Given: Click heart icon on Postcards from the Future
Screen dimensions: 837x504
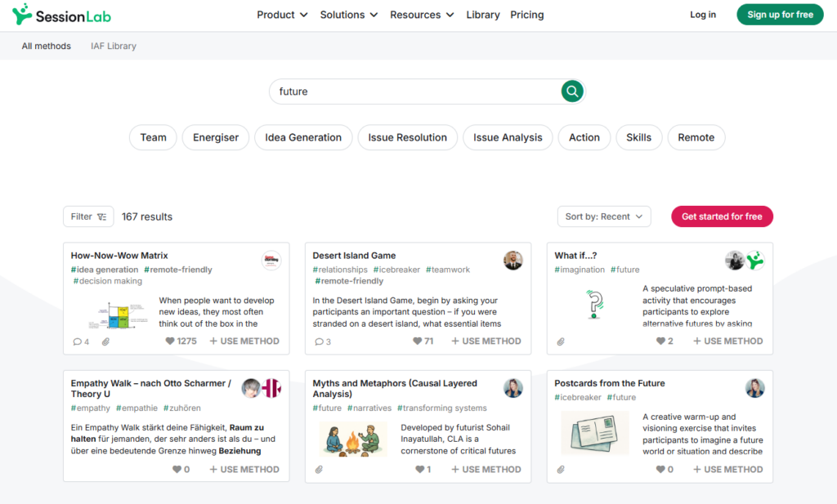Looking at the screenshot, I should (x=660, y=470).
